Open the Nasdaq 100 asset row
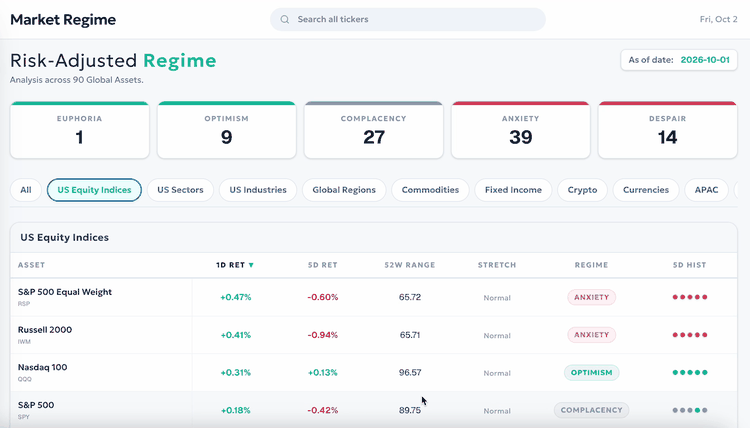This screenshot has height=428, width=750. pos(374,373)
